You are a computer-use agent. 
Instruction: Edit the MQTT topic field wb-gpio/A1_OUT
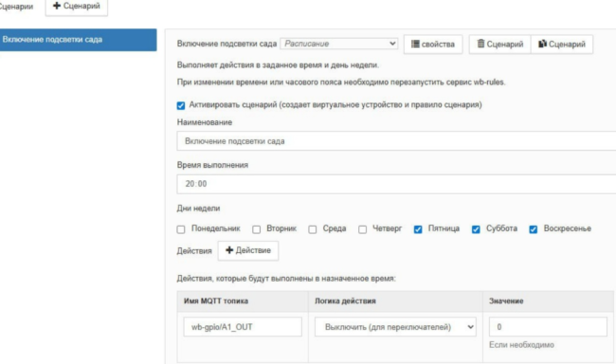[243, 327]
